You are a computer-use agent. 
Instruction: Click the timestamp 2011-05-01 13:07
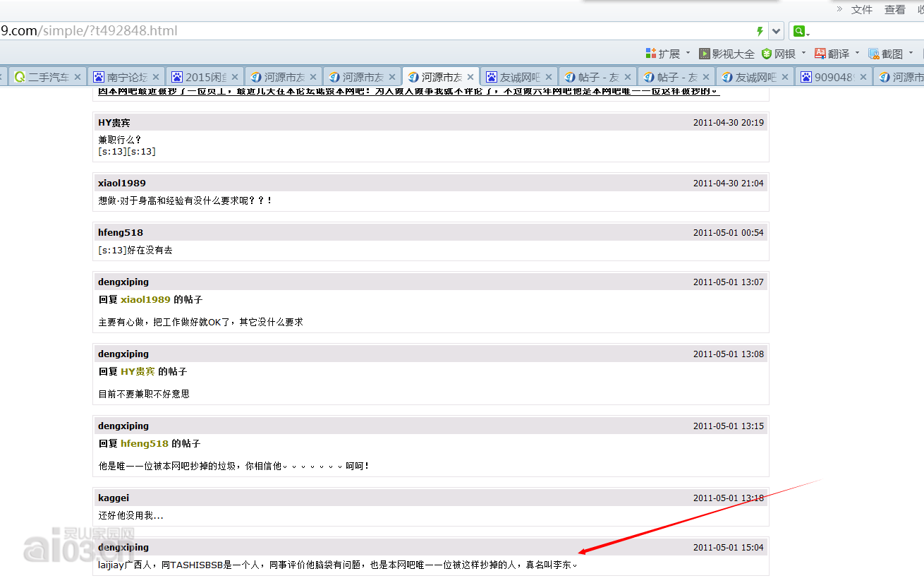[x=729, y=282]
